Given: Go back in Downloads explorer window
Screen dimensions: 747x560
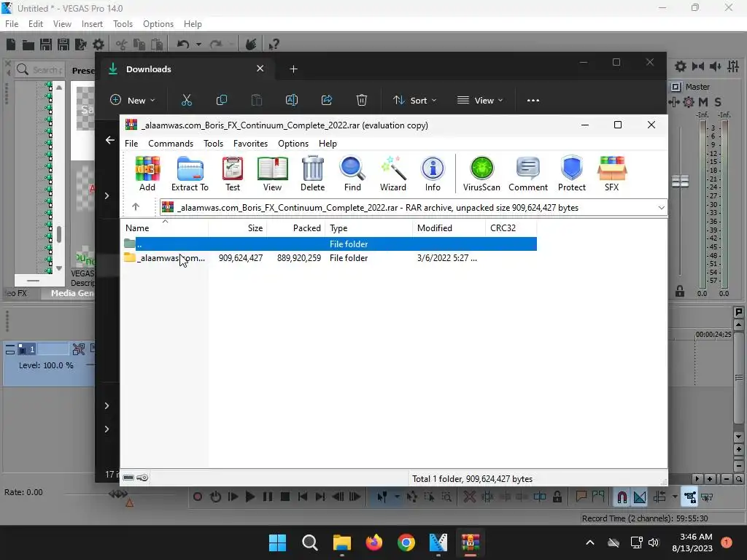Looking at the screenshot, I should [110, 140].
